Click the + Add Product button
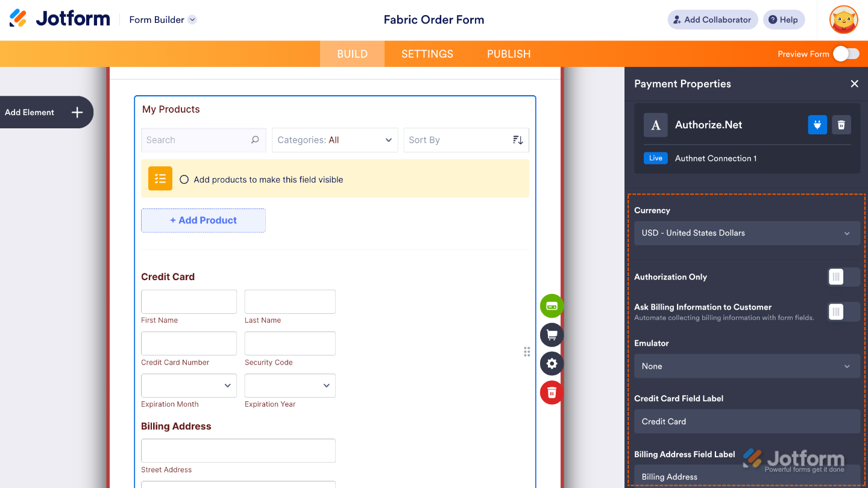This screenshot has height=488, width=868. (x=203, y=220)
